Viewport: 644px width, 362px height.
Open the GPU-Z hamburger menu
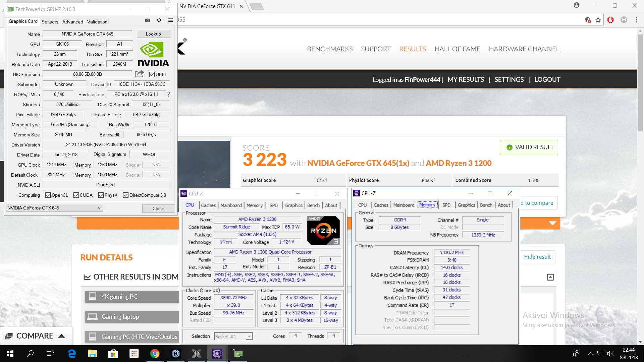pyautogui.click(x=170, y=20)
